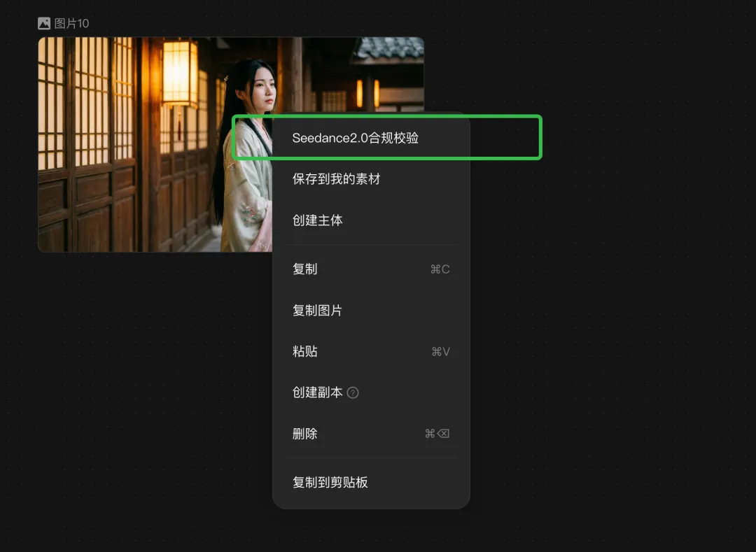Click the tiled roof in the image corner
This screenshot has height=552, width=756.
388,50
